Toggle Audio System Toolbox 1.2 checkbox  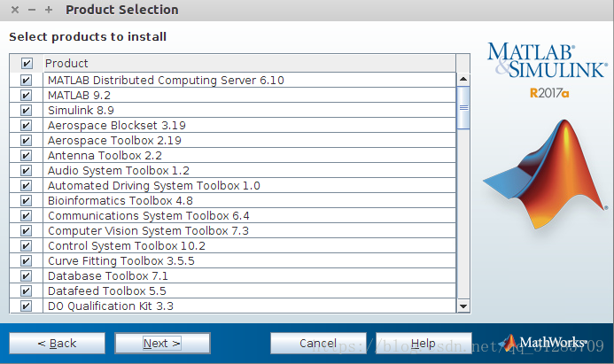[26, 171]
